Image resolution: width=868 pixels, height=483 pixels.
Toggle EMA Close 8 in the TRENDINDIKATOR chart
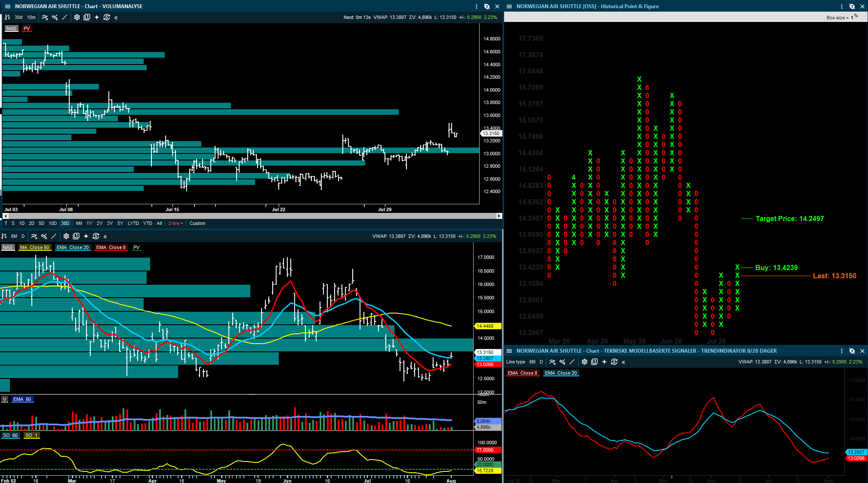pos(523,373)
